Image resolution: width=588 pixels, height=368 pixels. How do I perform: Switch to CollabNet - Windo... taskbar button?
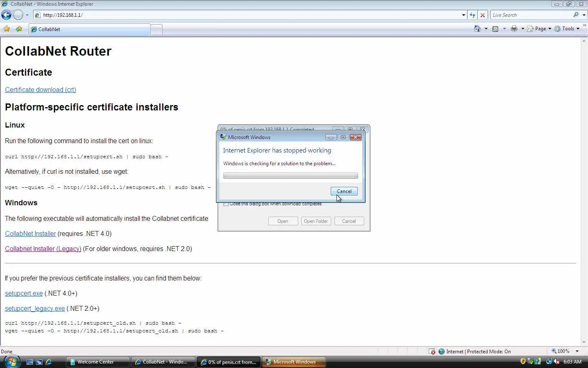pos(163,362)
